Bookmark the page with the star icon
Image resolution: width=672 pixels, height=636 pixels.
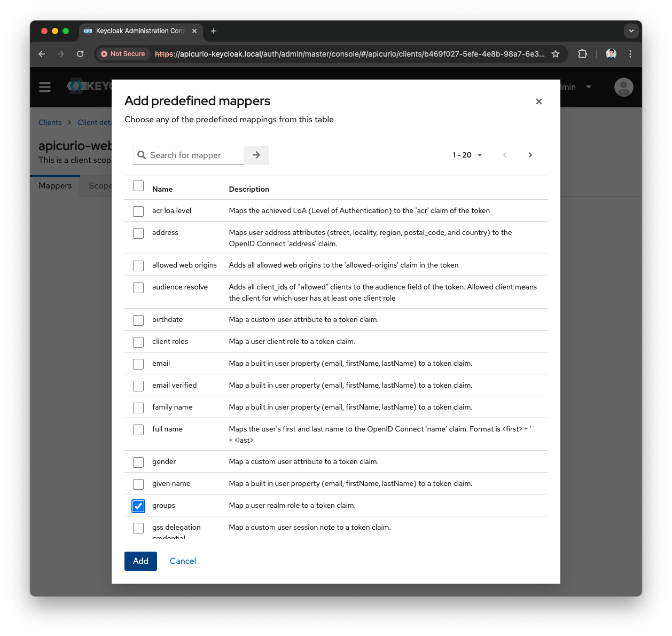point(556,54)
